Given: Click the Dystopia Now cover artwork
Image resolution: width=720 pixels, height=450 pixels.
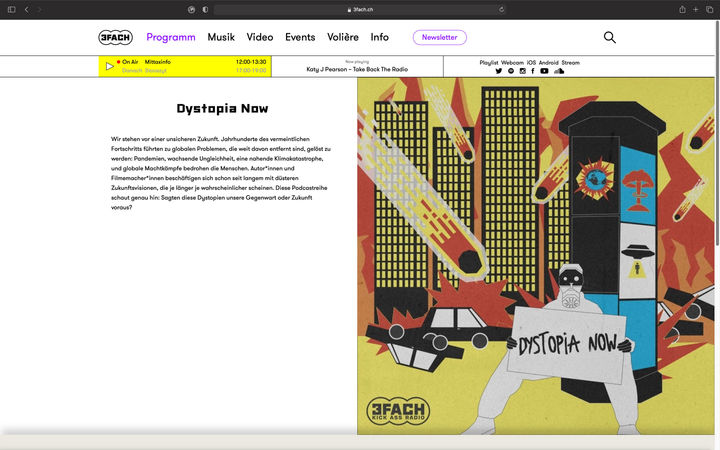Looking at the screenshot, I should pos(536,256).
